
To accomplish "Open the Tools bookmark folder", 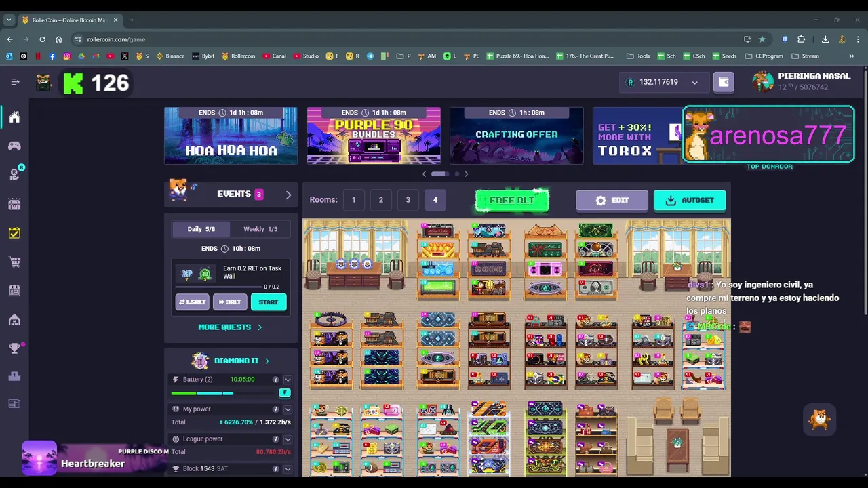I will [x=638, y=56].
